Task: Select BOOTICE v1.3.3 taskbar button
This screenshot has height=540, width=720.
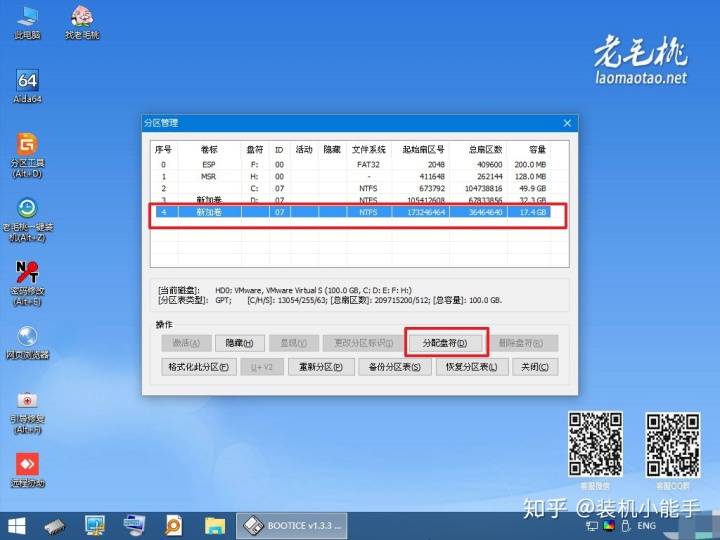Action: tap(292, 526)
